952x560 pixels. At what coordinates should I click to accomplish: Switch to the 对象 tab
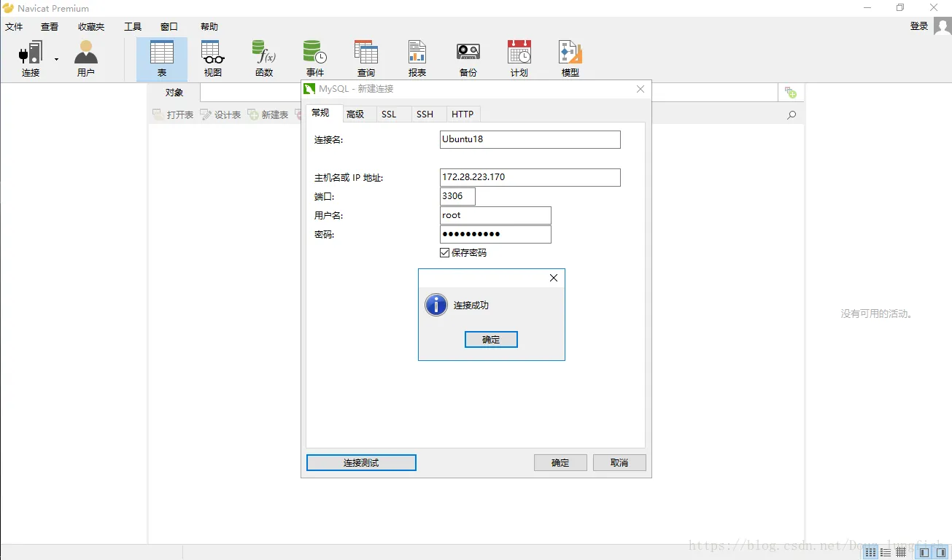[x=174, y=93]
